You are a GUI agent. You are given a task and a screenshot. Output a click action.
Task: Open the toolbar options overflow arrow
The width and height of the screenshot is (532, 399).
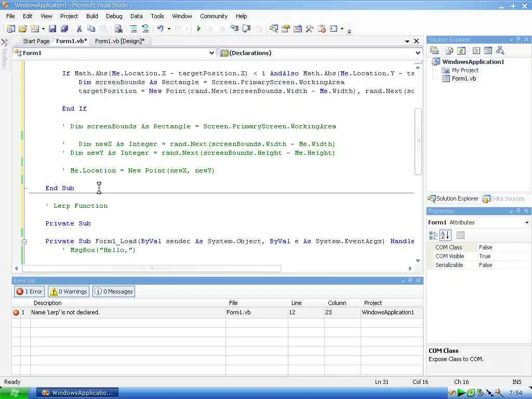(x=349, y=31)
